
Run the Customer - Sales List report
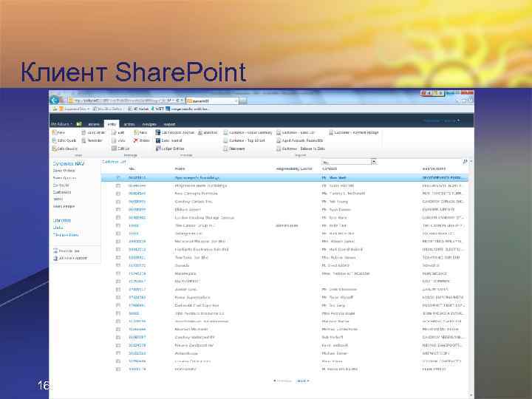(x=296, y=132)
